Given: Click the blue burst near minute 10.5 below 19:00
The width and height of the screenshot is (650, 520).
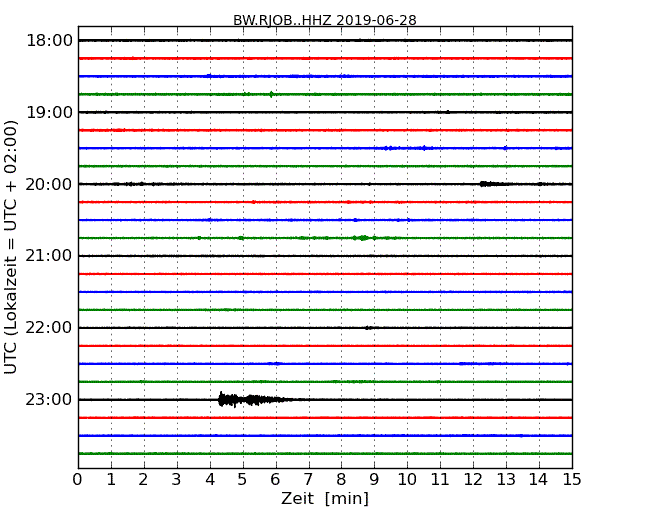Looking at the screenshot, I should pos(424,148).
